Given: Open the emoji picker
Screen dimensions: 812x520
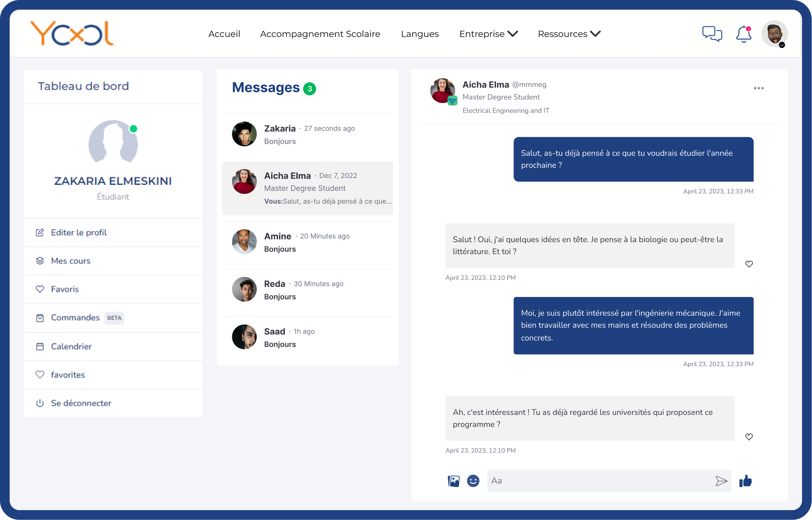Looking at the screenshot, I should pos(473,480).
